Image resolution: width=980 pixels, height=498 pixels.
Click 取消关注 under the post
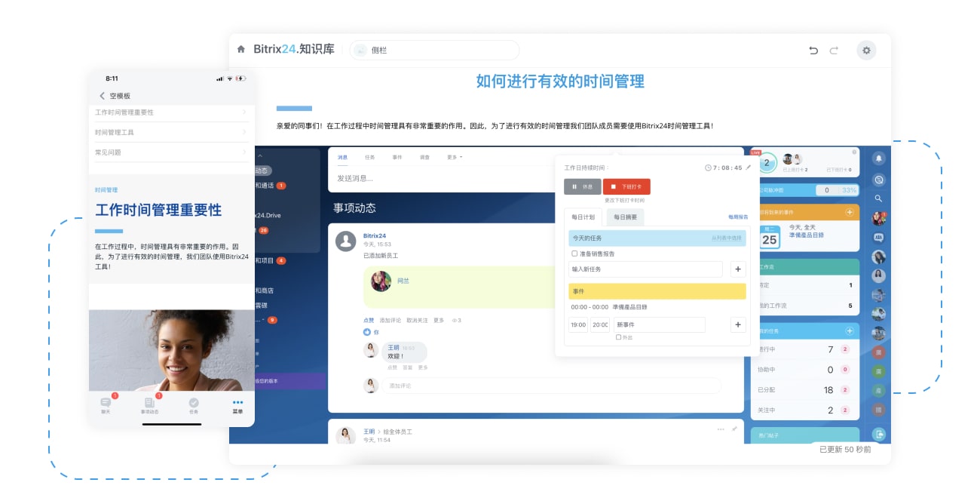(417, 320)
